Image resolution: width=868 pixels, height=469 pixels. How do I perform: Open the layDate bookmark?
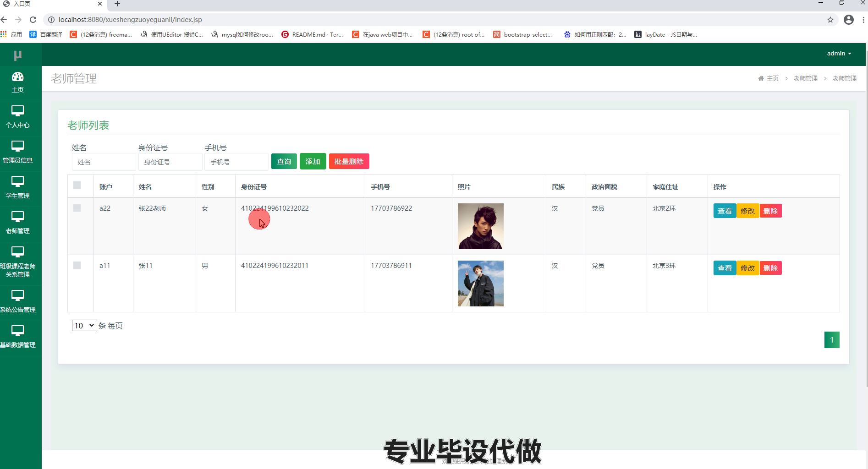coord(665,34)
